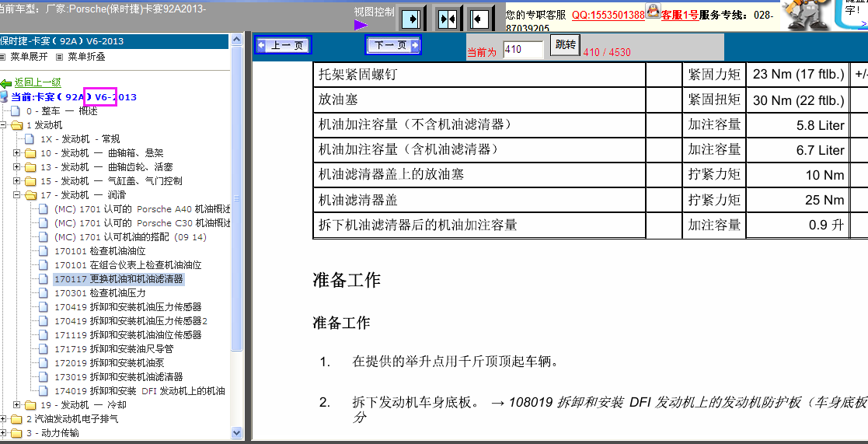Image resolution: width=868 pixels, height=444 pixels.
Task: Click the menu expand (菜单展开) icon
Action: click(x=3, y=57)
